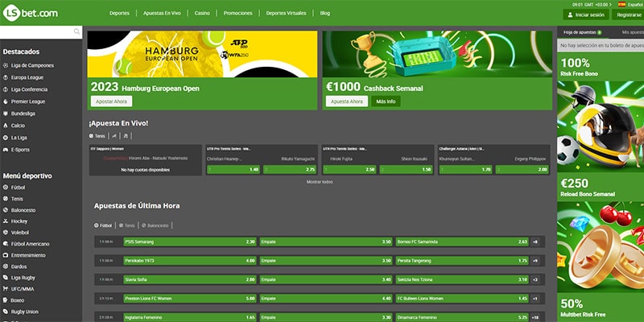Expand more markets +1 for Preston Lions
Viewport: 644px width, 322px height.
pos(535,299)
